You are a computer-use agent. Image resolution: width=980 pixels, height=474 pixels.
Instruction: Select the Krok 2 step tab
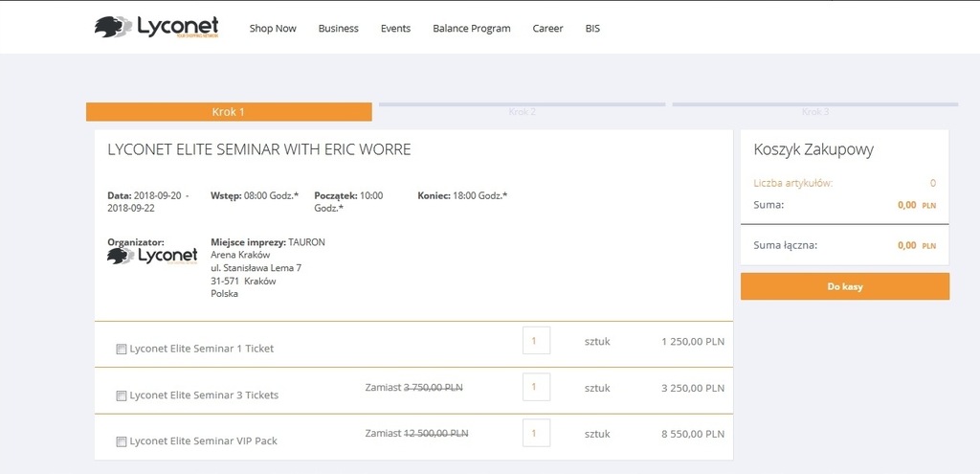pyautogui.click(x=522, y=111)
